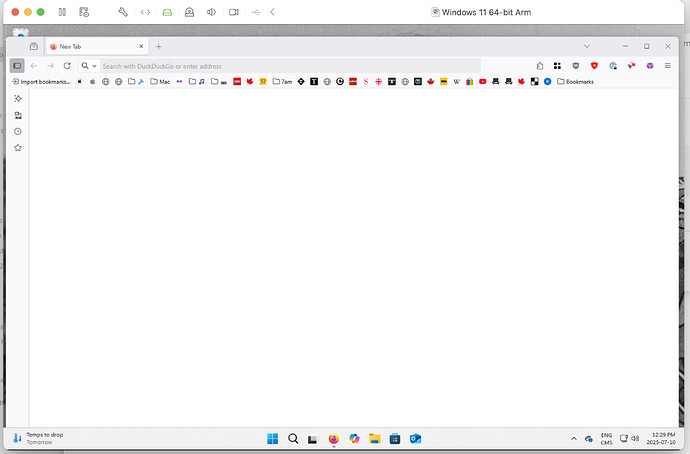Screen dimensions: 690x454
Task: Open the Bookmarks folder on toolbar
Action: pos(575,82)
